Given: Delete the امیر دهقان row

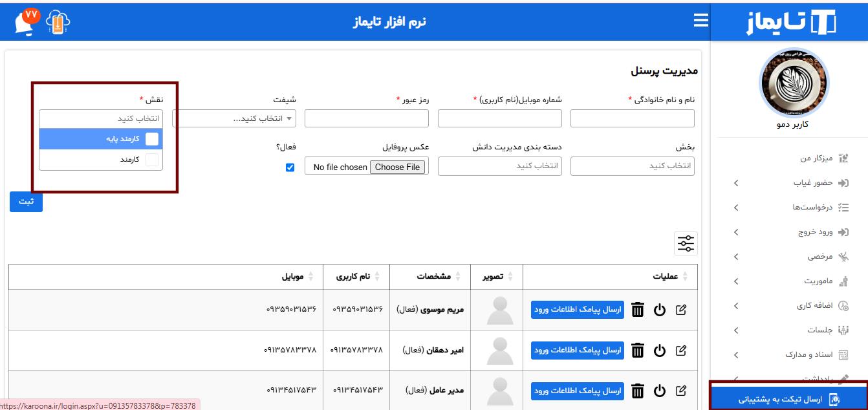Looking at the screenshot, I should (638, 351).
